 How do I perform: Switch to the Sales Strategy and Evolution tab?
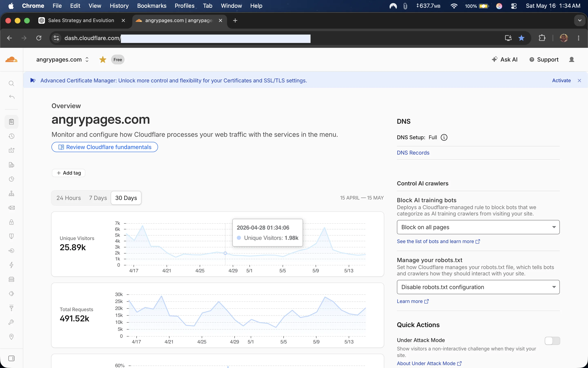(x=81, y=20)
